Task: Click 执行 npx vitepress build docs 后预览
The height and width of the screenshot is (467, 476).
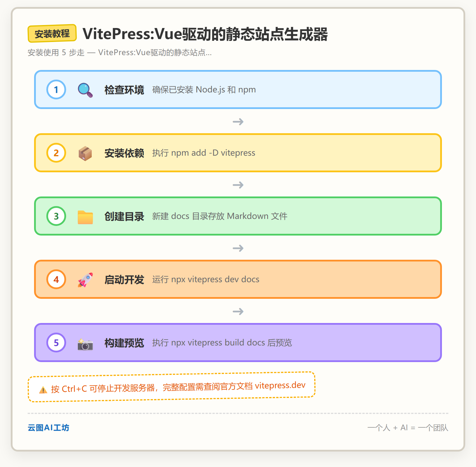Action: pos(222,343)
